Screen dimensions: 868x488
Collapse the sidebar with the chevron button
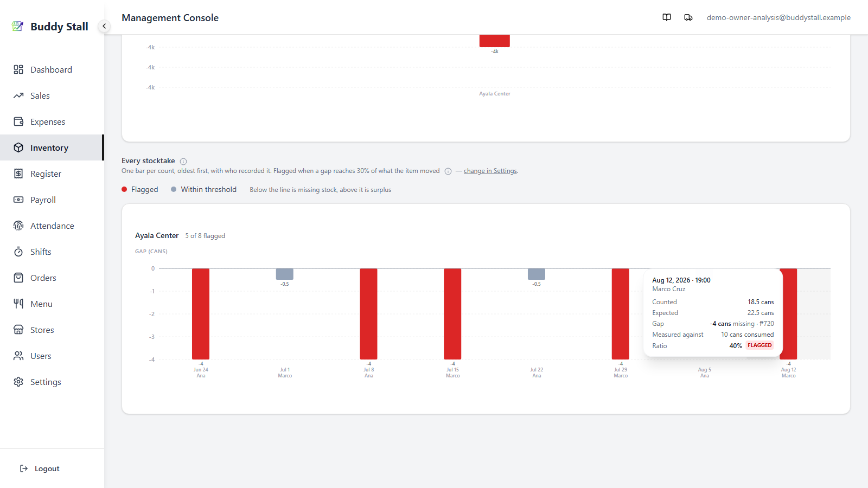(x=104, y=26)
